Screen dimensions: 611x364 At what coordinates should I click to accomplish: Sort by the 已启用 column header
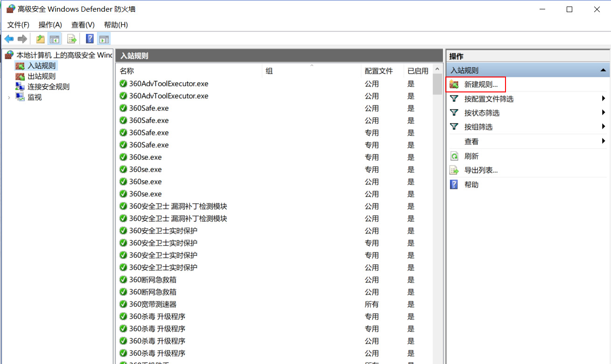[x=418, y=71]
